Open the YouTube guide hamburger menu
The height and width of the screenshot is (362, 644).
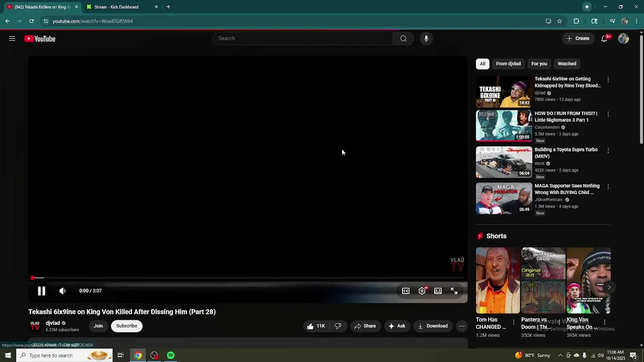coord(12,39)
